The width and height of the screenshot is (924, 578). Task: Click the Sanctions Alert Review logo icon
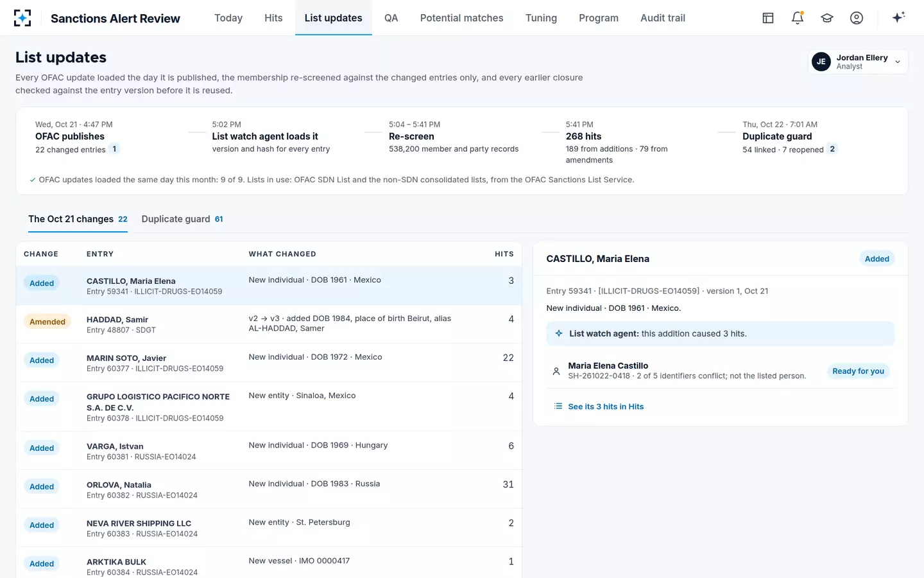tap(22, 18)
